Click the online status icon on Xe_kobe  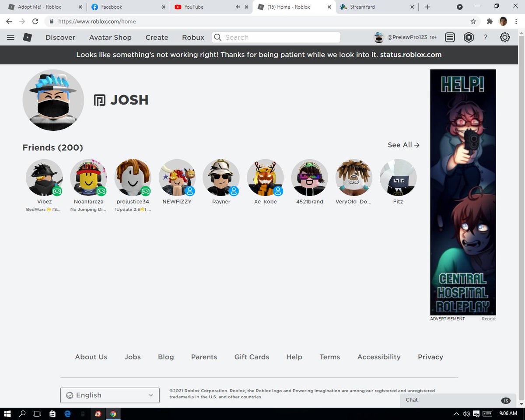pyautogui.click(x=278, y=191)
